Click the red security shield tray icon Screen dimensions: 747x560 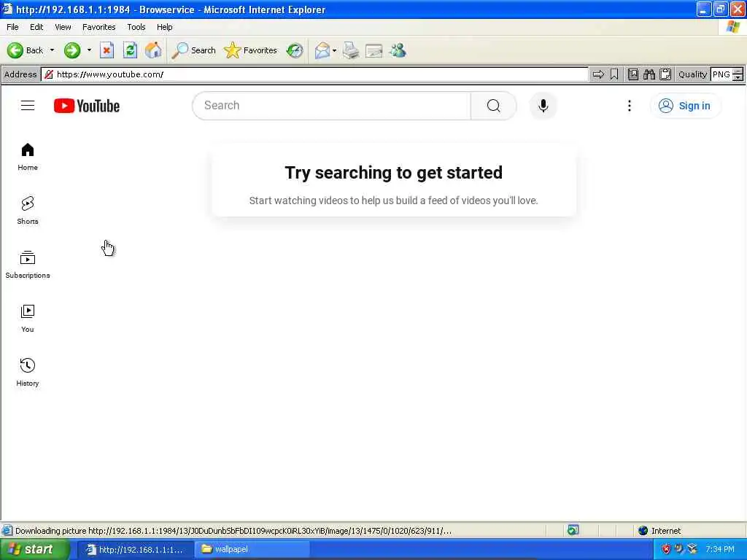[666, 549]
